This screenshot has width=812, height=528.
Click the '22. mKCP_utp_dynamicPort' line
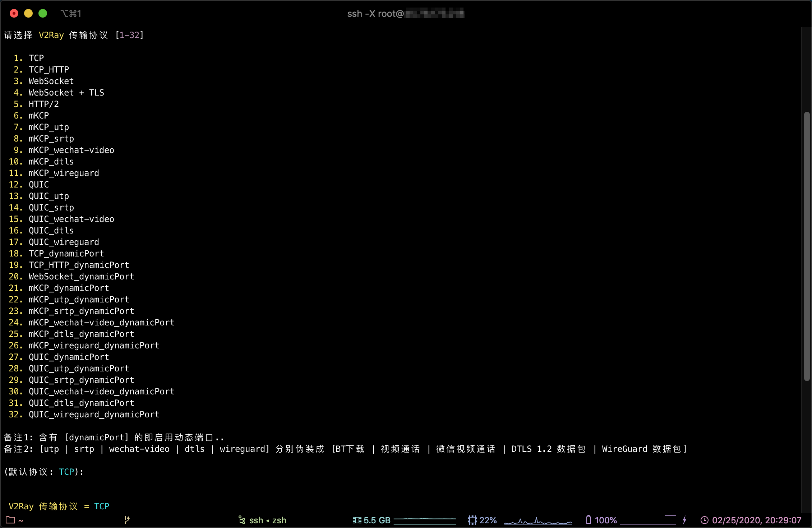click(69, 300)
